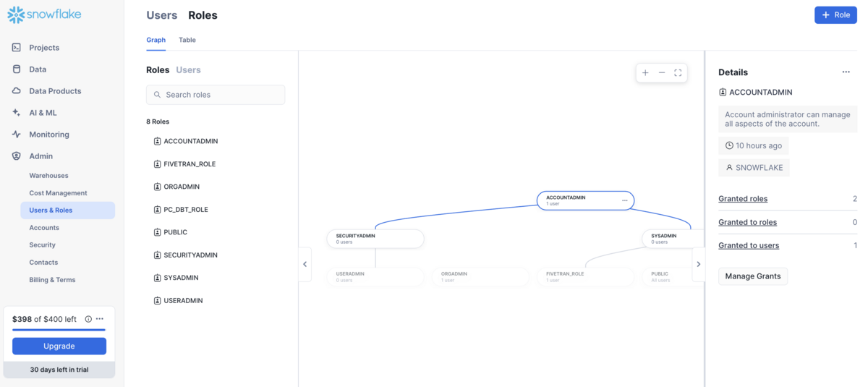Open Cost Management under Admin
Viewport: 868px width, 387px height.
(x=58, y=193)
